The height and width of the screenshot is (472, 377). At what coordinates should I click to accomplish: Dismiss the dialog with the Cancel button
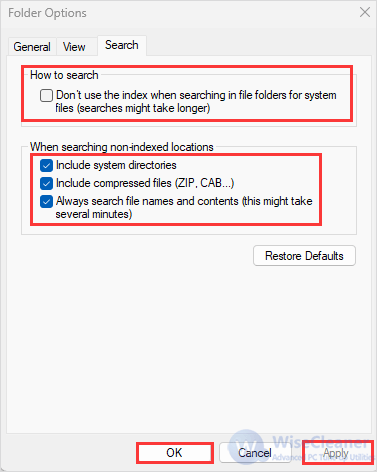[255, 453]
